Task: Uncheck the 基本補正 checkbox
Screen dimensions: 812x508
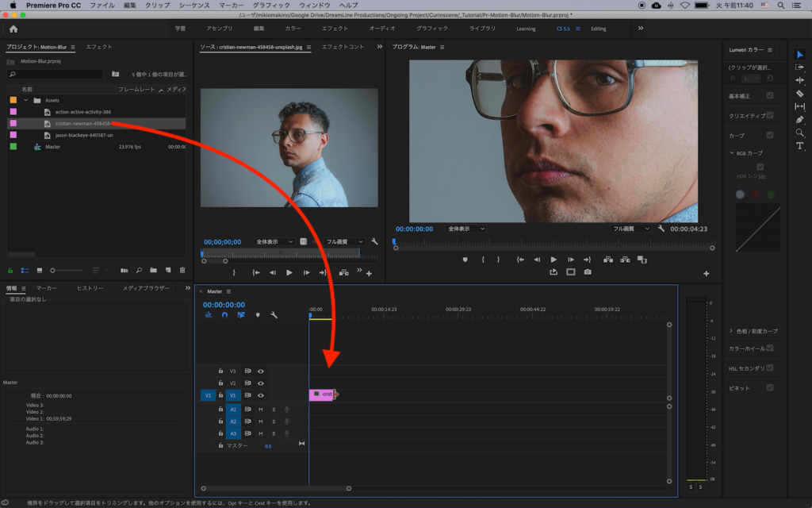Action: 769,95
